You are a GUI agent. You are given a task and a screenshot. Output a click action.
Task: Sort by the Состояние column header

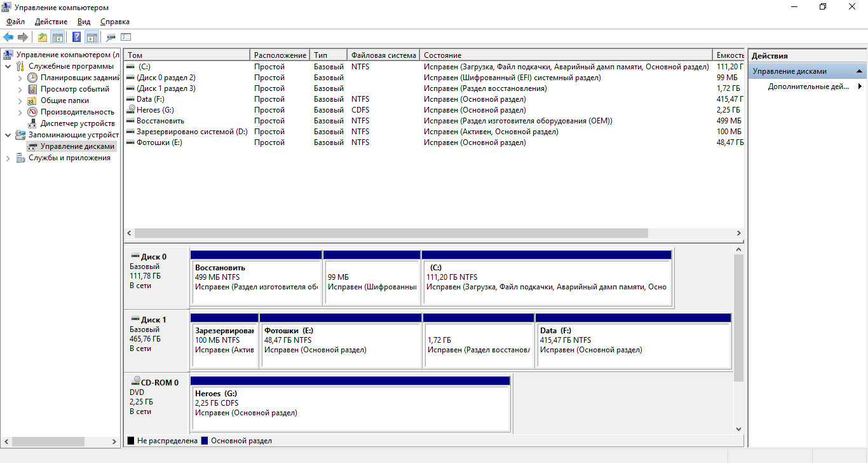(x=567, y=55)
